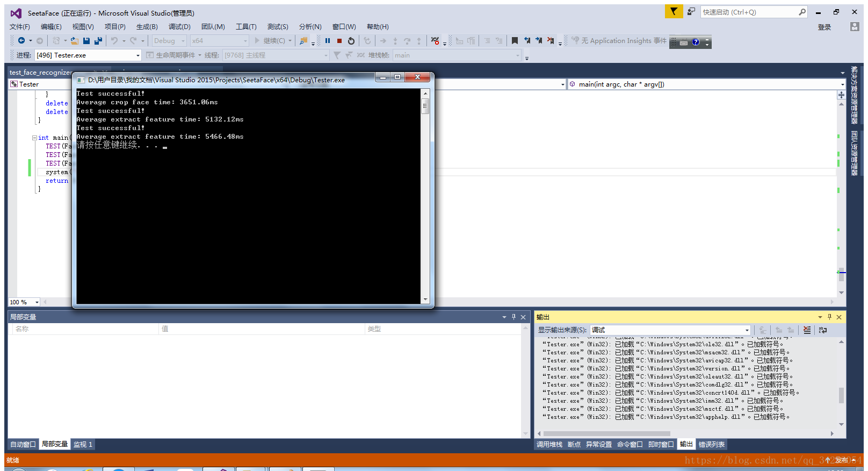
Task: Collapse the int main function outline box
Action: tap(34, 138)
